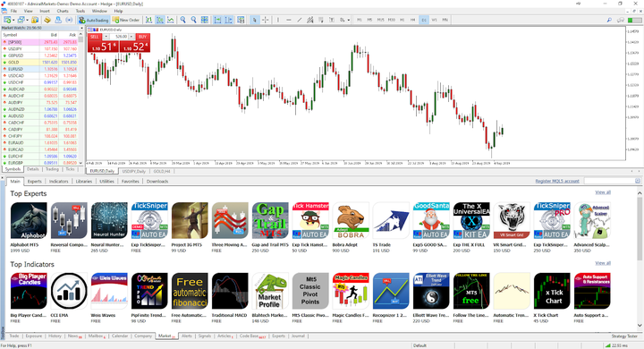Click the trade volume input field
The width and height of the screenshot is (644, 349).
pos(119,37)
